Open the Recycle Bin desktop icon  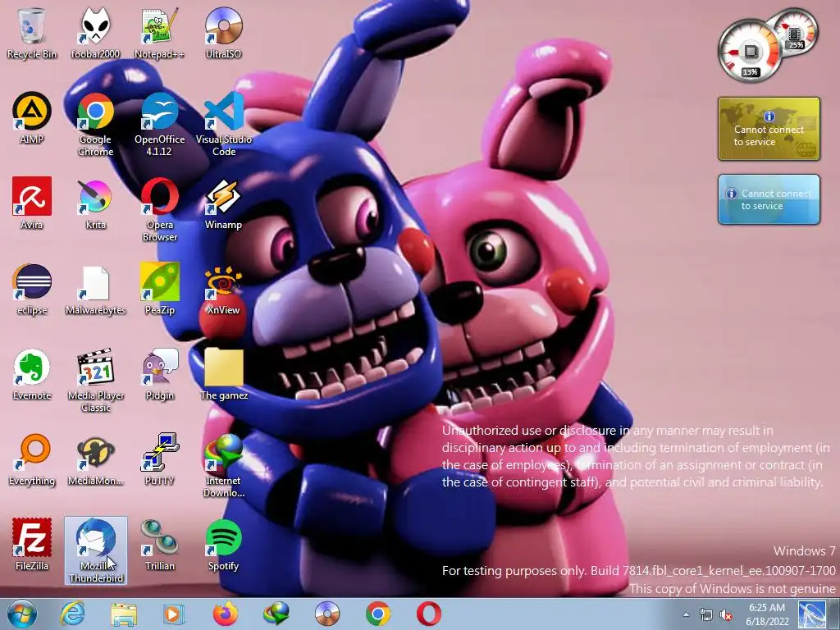coord(32,32)
